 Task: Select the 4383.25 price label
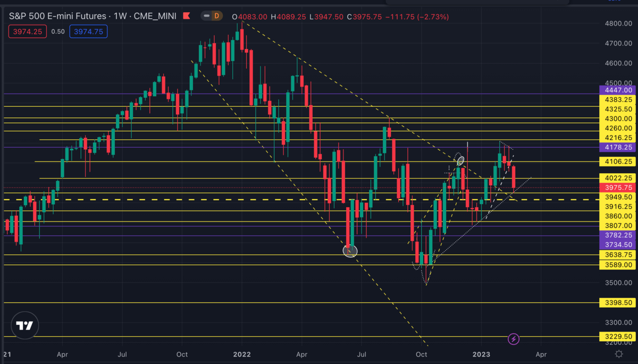617,100
